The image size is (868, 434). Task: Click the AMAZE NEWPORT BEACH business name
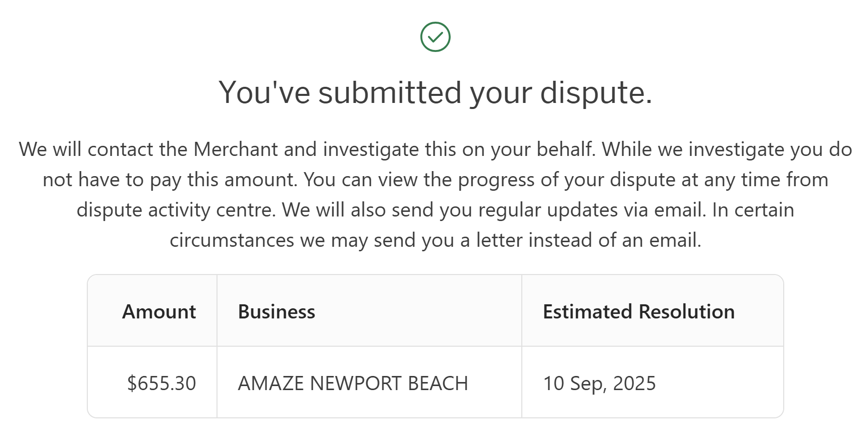[353, 384]
